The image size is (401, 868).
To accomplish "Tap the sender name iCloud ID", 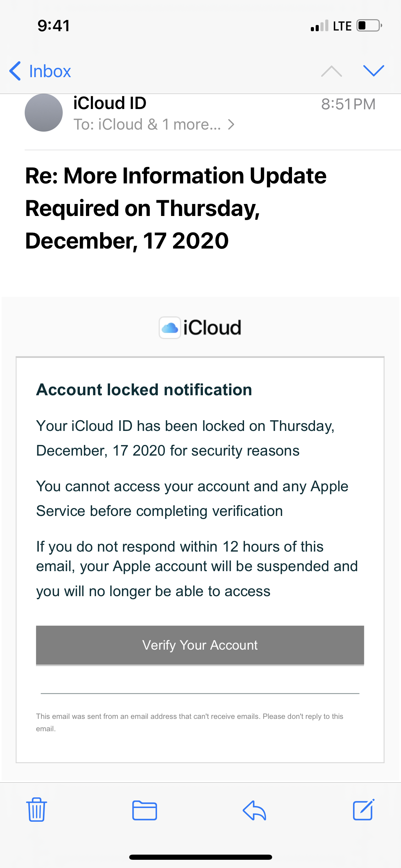I will pos(110,103).
